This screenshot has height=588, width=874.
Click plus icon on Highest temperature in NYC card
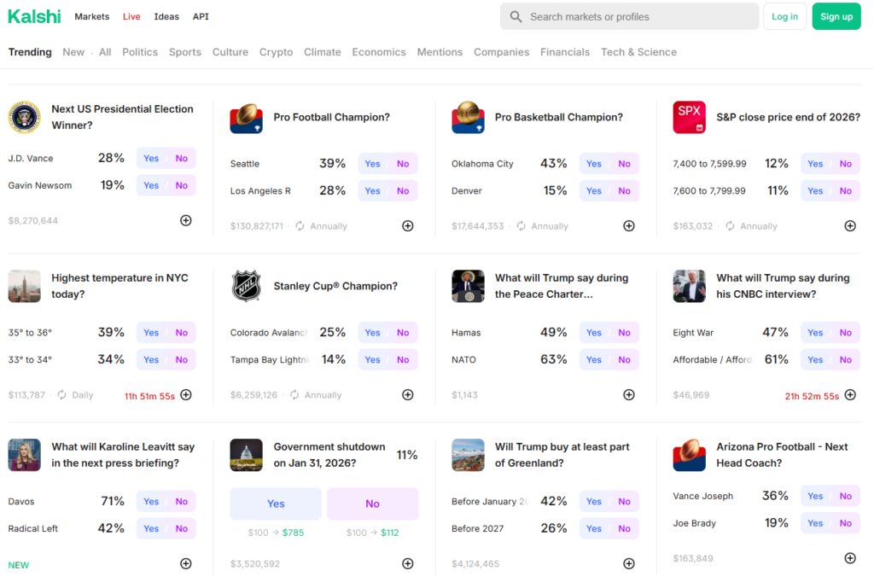(185, 394)
